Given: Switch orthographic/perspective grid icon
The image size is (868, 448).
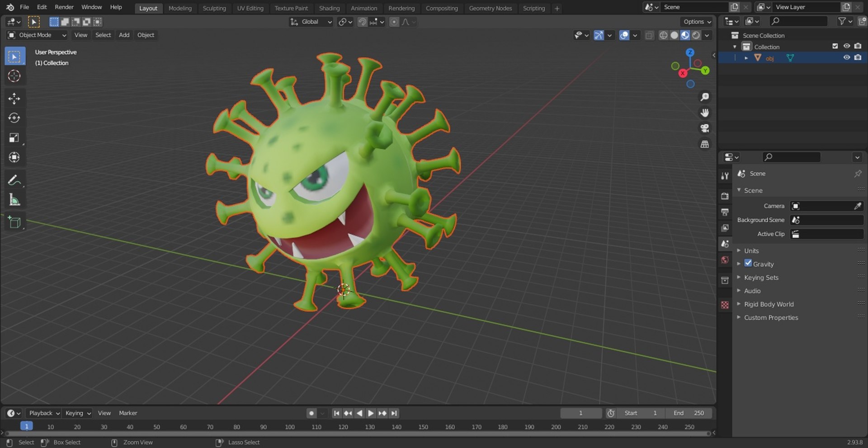Looking at the screenshot, I should click(704, 144).
